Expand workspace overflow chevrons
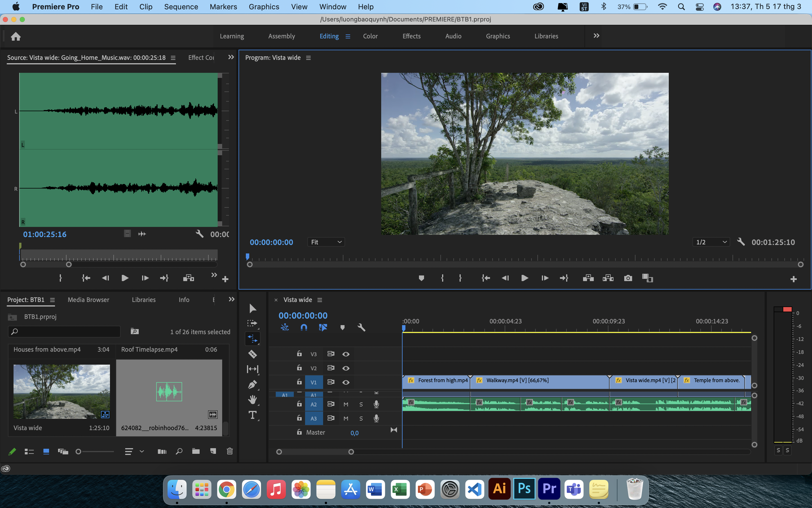812x508 pixels. 596,36
